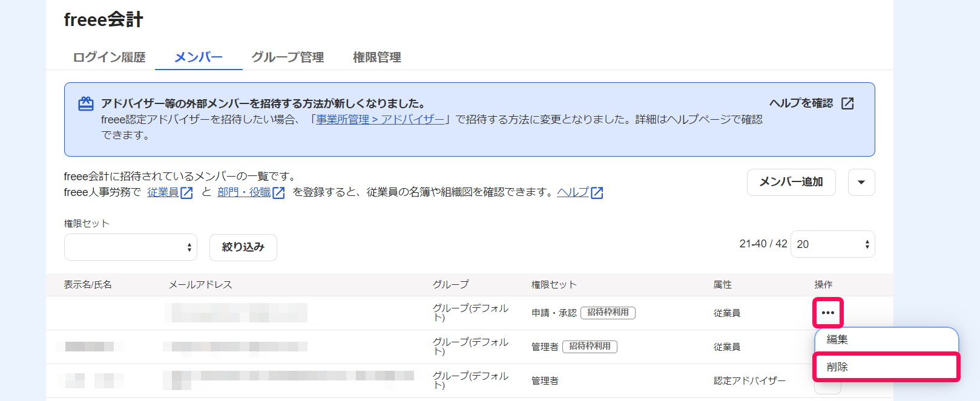Viewport: 980px width, 401px height.
Task: Click the 属性 column header
Action: [722, 285]
